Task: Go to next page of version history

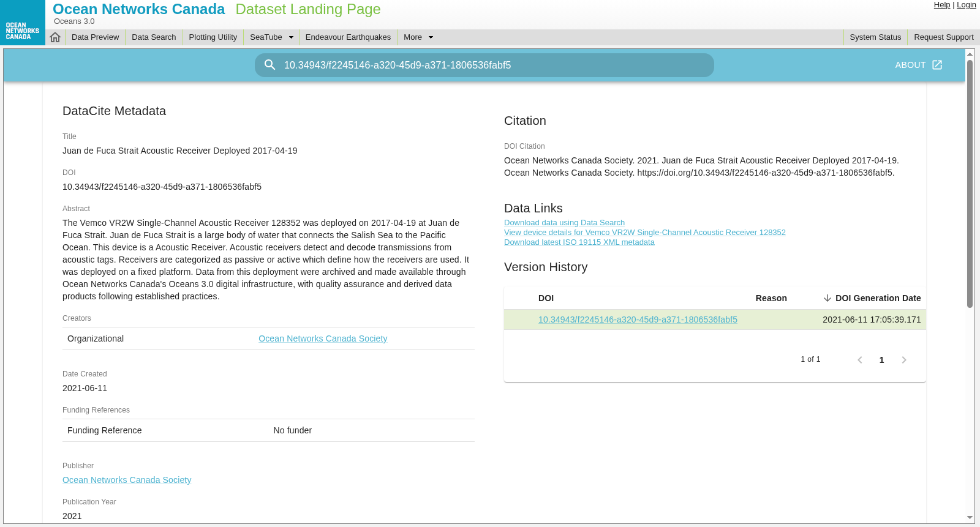Action: [904, 360]
